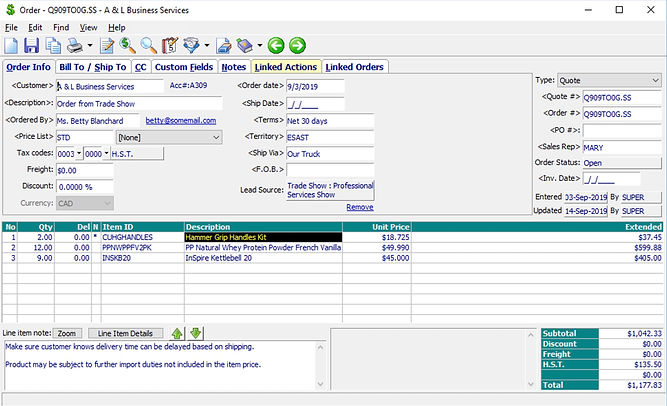
Task: Click the Zoom line item note button
Action: (67, 333)
